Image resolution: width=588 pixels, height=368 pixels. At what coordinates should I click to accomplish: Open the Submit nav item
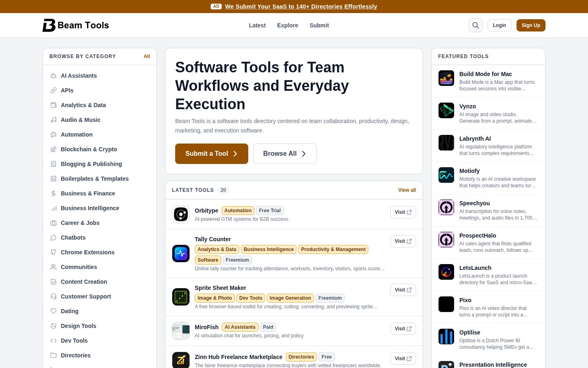tap(319, 25)
